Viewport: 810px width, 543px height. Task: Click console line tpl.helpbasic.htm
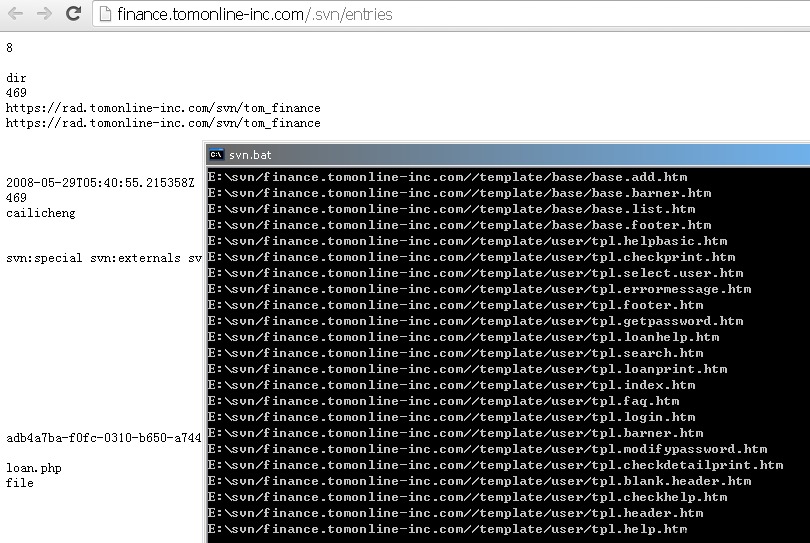[x=468, y=241]
